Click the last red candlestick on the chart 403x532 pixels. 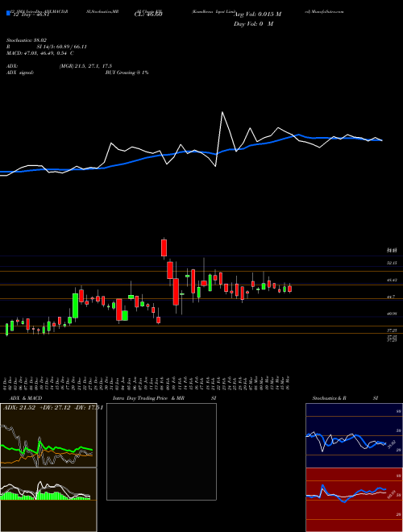[289, 289]
